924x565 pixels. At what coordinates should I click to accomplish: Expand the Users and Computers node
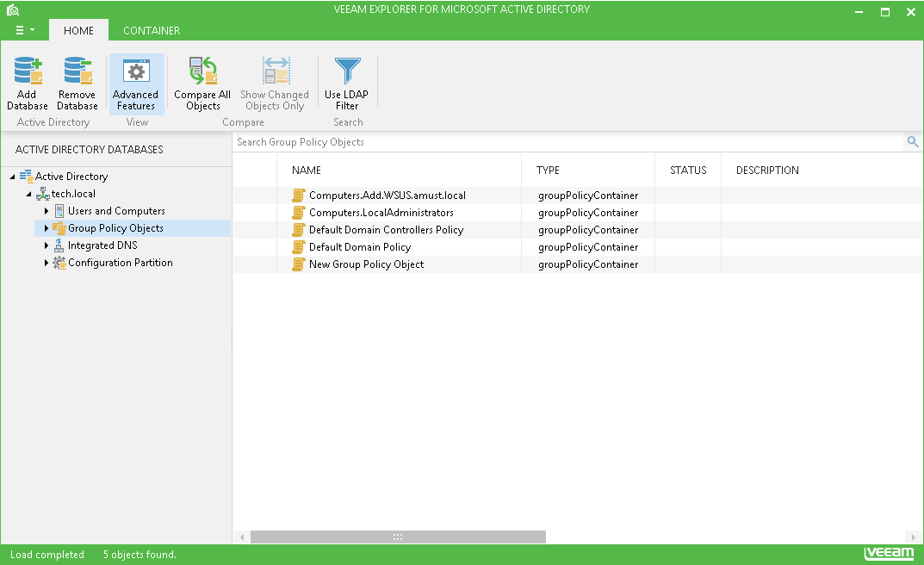click(x=47, y=211)
